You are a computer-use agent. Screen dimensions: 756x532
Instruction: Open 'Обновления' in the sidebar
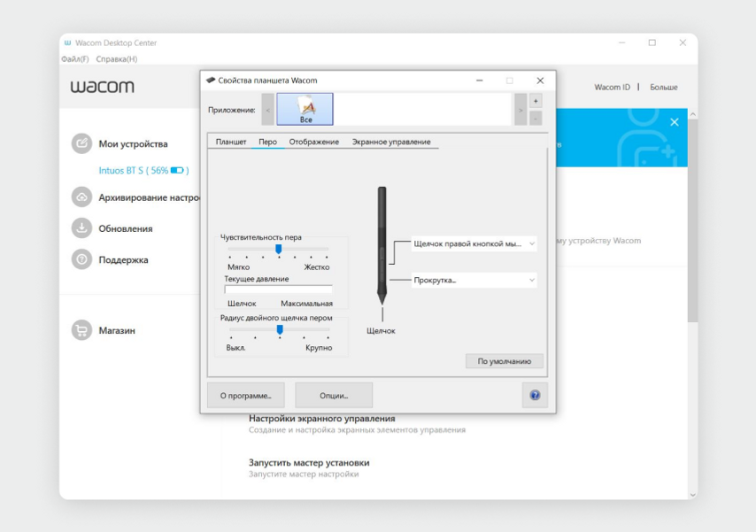click(x=126, y=228)
